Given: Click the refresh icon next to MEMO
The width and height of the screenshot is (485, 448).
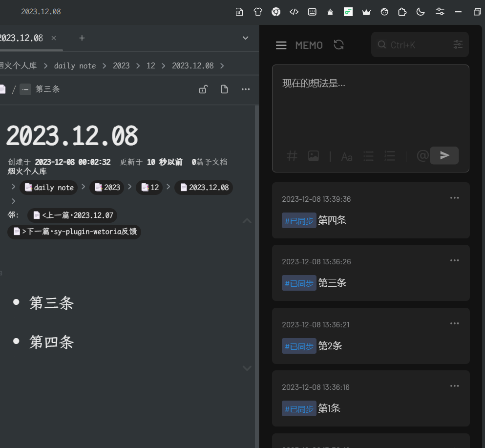Looking at the screenshot, I should (338, 45).
